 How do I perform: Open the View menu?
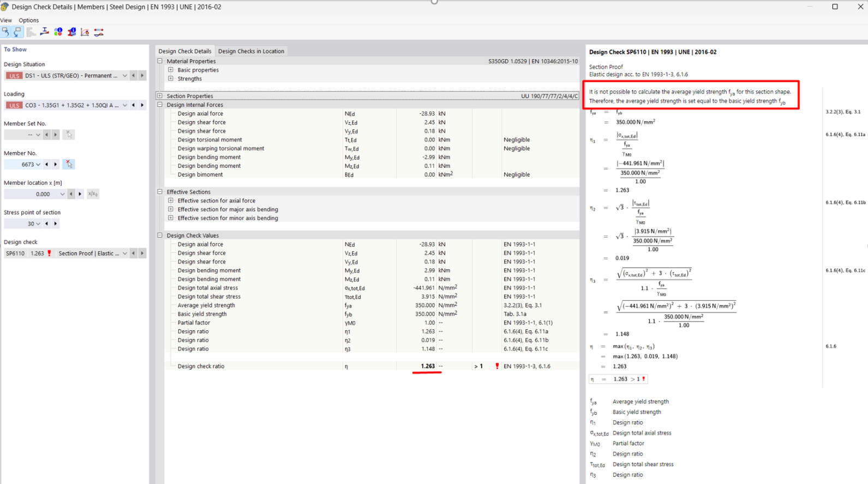[x=6, y=20]
